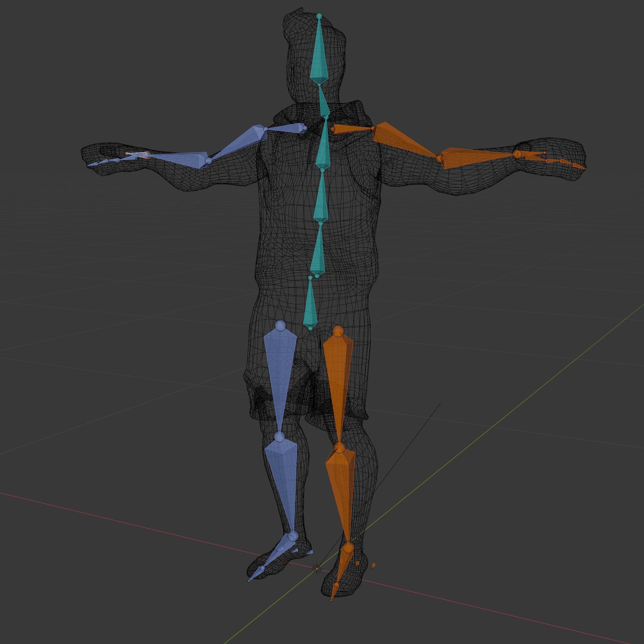Select the teal mid-torso spine bone

pyautogui.click(x=321, y=197)
